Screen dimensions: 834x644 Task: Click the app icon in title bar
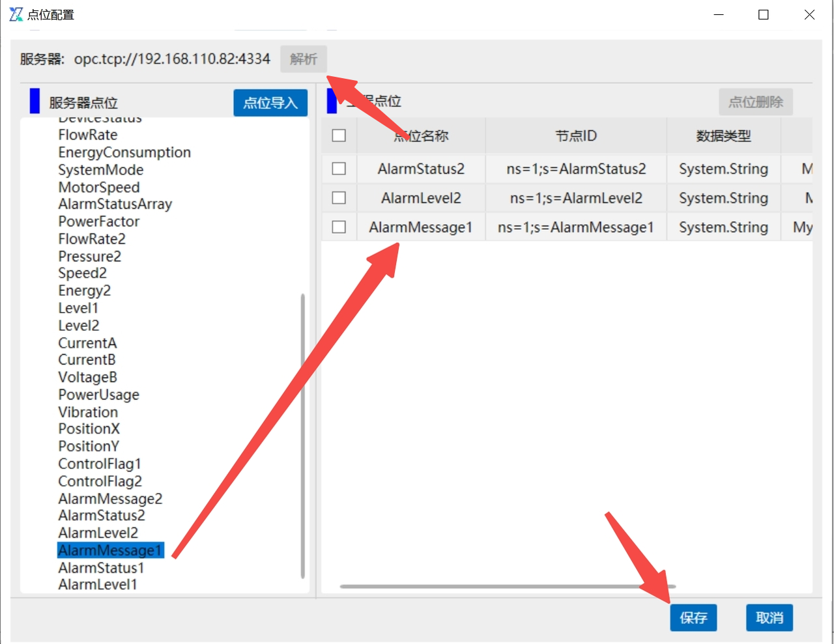point(16,14)
